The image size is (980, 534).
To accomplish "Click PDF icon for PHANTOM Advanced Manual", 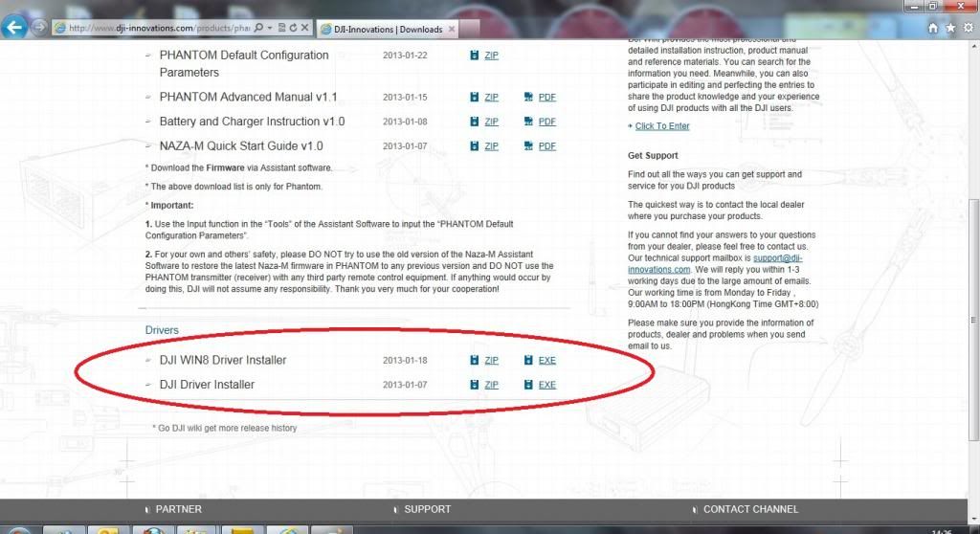I will click(x=528, y=97).
